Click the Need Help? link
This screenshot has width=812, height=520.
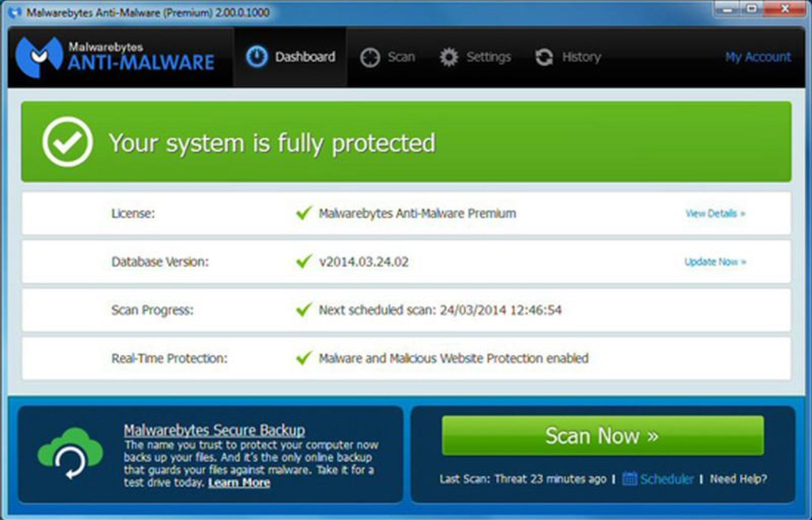[738, 479]
